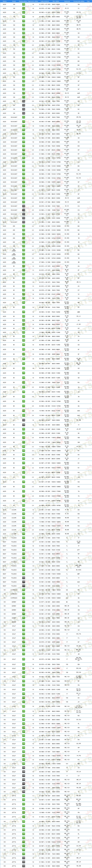Click diesel ON icon in GOLF CY row

pyautogui.click(x=24, y=776)
